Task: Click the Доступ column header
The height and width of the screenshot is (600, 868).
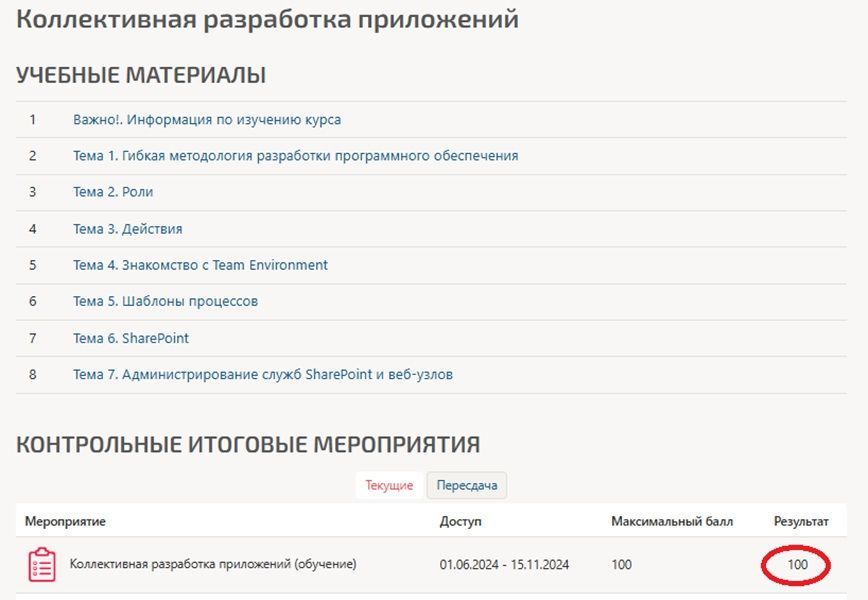Action: click(461, 521)
